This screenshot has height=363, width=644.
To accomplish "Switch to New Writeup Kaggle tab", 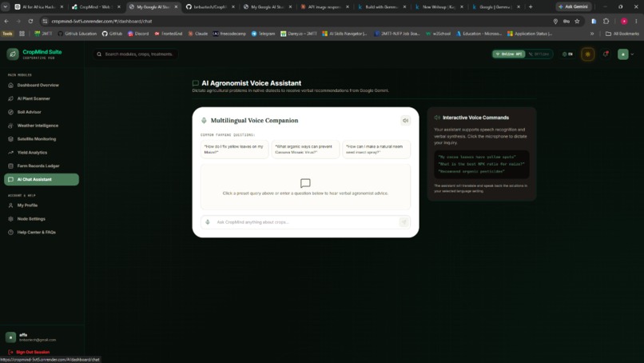I will (x=439, y=6).
